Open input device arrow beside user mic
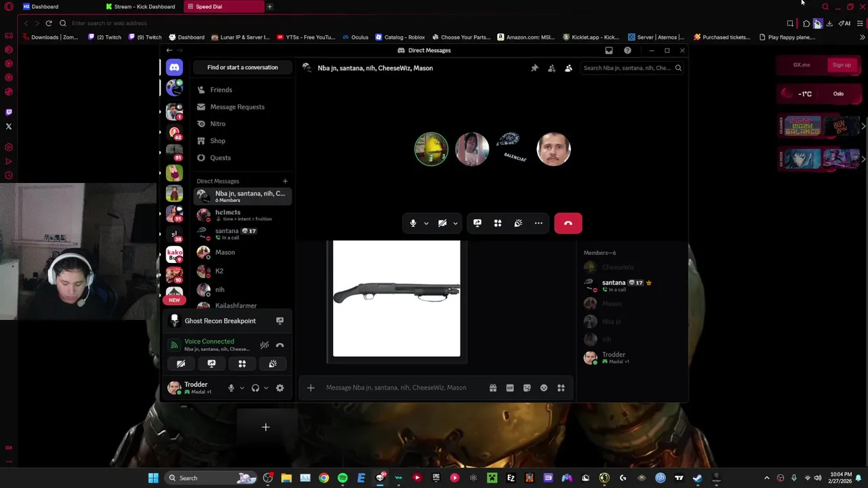 pos(241,388)
